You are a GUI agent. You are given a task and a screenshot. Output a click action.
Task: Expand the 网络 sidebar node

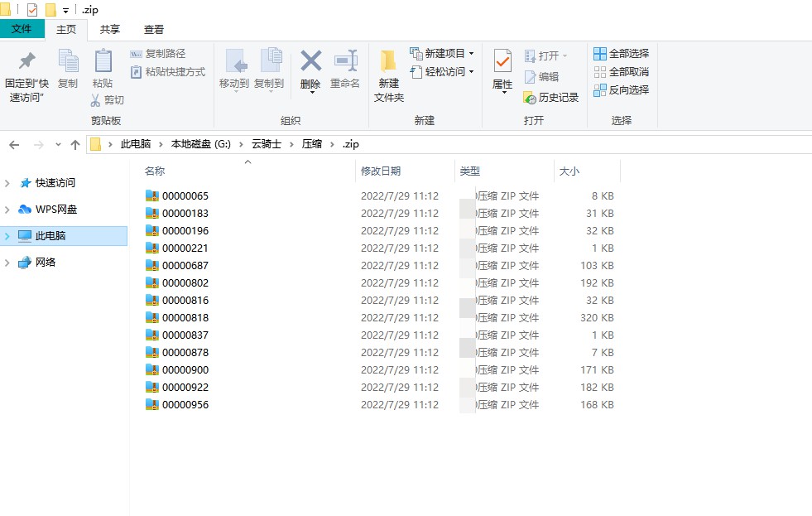pyautogui.click(x=7, y=262)
